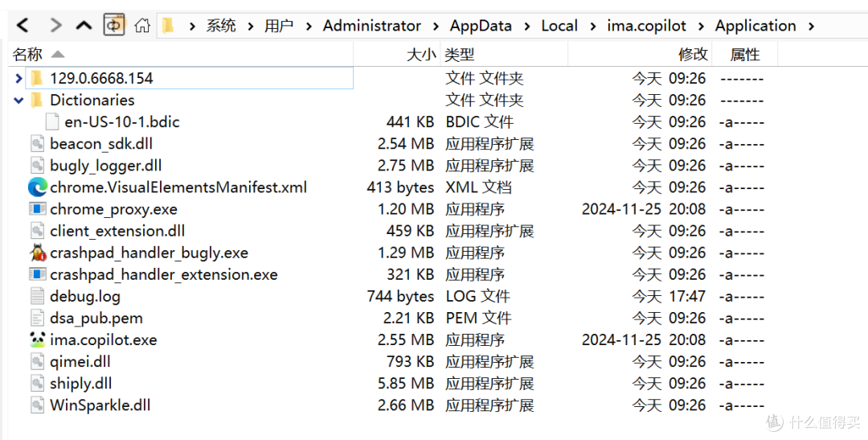
Task: Click the panda icon for ima.copilot.exe
Action: tap(37, 339)
